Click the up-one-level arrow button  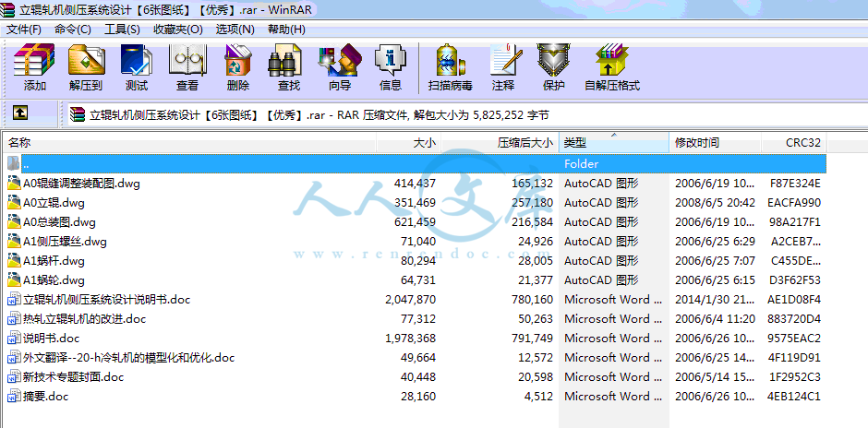(20, 113)
